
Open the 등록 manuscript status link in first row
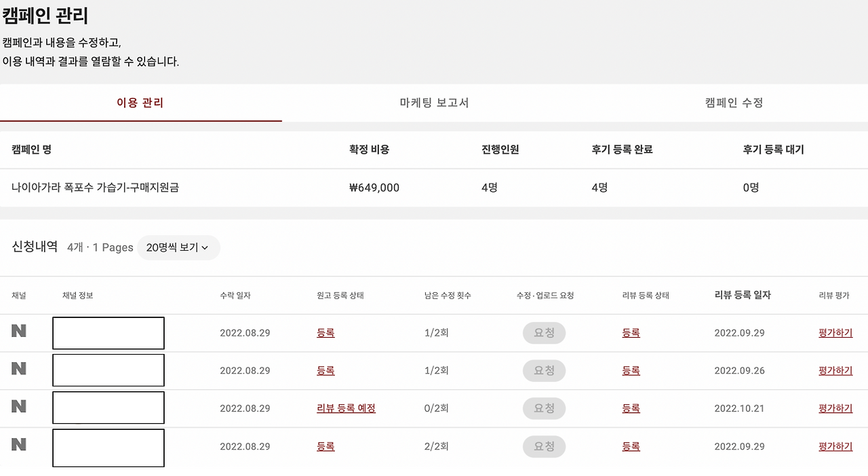[325, 333]
